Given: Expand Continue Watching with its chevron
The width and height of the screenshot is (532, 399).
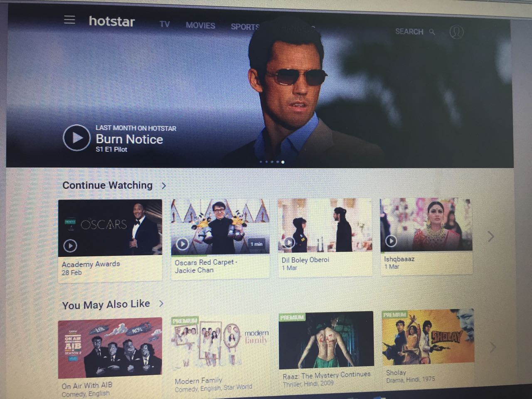Looking at the screenshot, I should 164,186.
